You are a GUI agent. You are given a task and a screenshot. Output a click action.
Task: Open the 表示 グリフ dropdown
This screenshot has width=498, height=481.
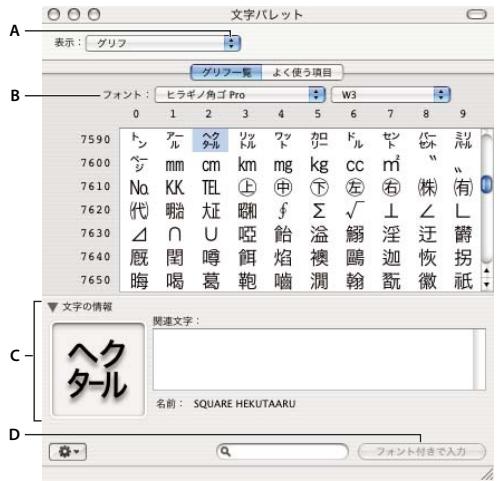tap(163, 43)
